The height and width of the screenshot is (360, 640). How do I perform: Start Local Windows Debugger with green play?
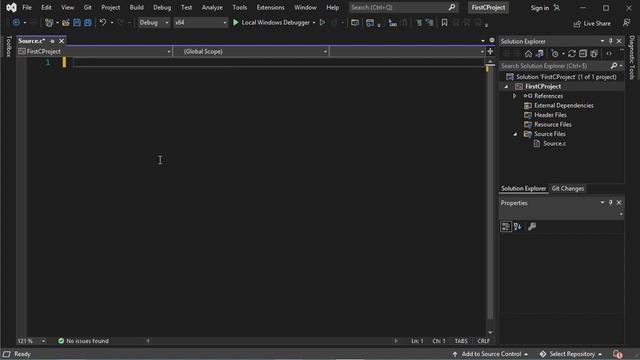(x=236, y=22)
